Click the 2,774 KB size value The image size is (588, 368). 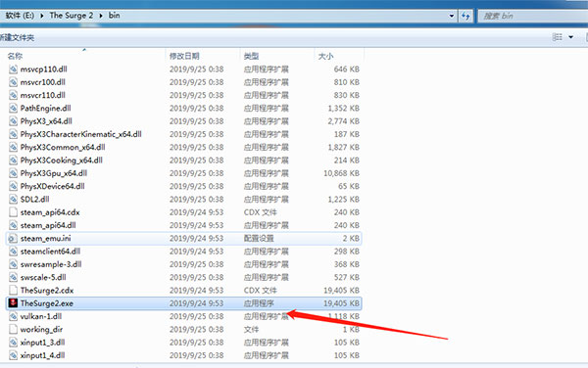[x=344, y=121]
